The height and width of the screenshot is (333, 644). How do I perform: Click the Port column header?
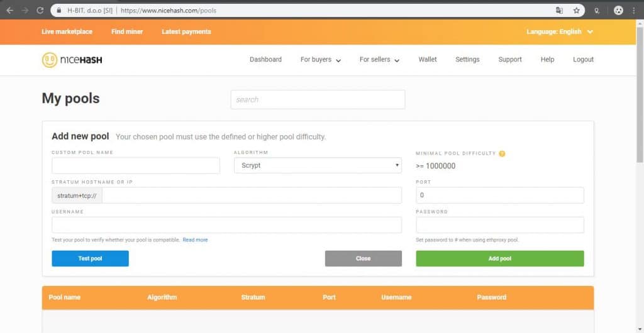[330, 297]
